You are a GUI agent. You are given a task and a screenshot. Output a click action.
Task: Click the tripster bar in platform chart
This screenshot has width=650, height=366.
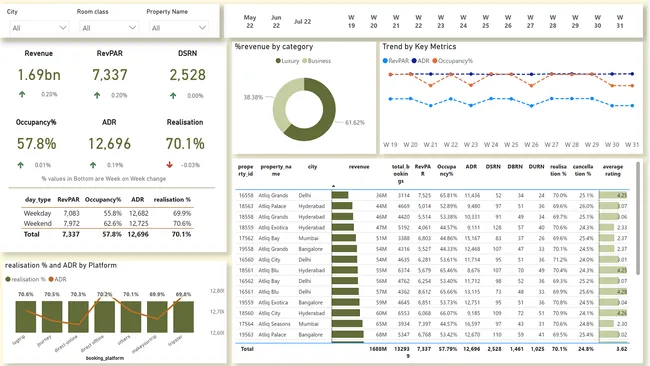point(184,317)
